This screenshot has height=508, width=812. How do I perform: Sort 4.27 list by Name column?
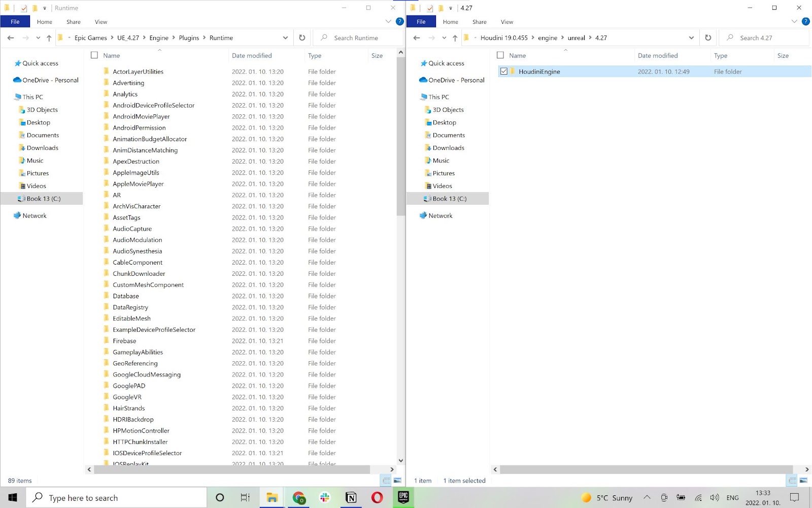click(x=518, y=55)
